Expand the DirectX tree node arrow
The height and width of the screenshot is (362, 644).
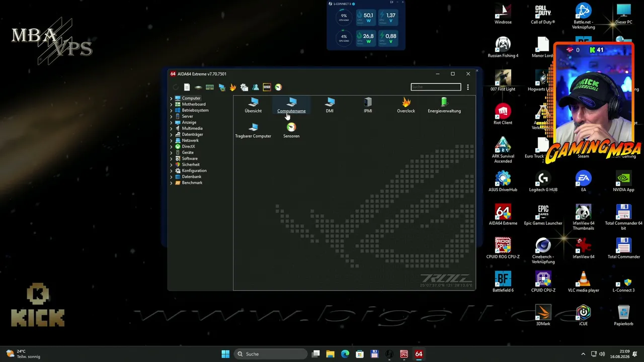pyautogui.click(x=171, y=147)
